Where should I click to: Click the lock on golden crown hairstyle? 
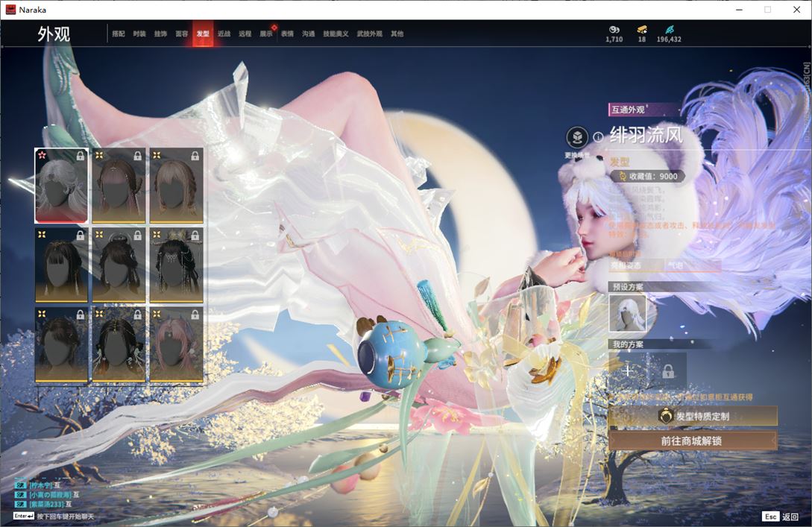tap(195, 235)
